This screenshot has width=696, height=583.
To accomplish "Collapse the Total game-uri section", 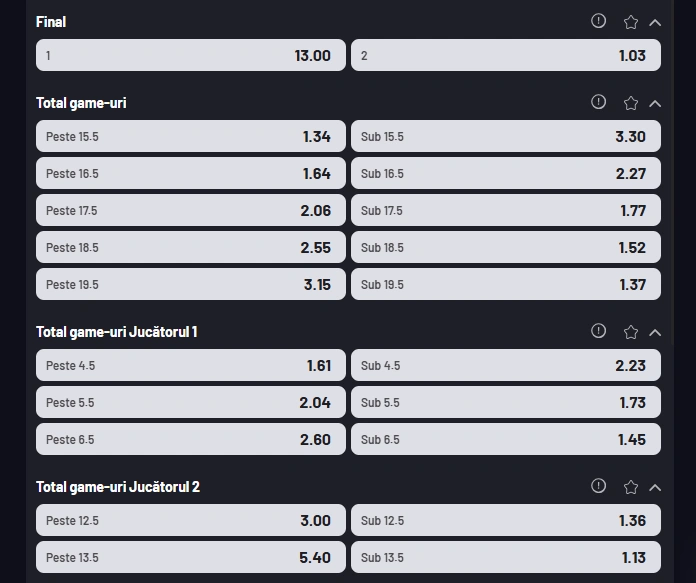I will (x=655, y=104).
